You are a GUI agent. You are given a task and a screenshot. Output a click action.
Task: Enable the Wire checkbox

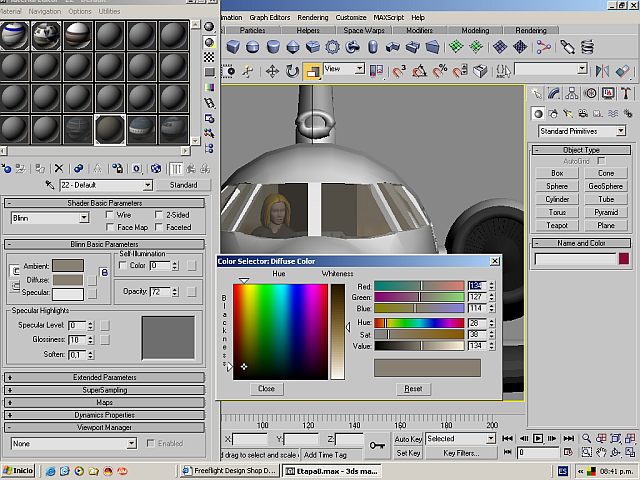pyautogui.click(x=110, y=215)
